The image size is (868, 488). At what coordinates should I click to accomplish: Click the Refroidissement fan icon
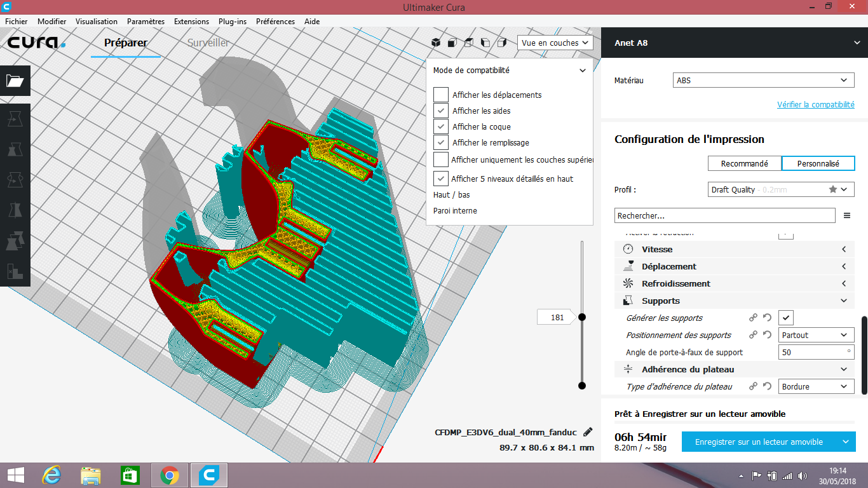coord(628,283)
